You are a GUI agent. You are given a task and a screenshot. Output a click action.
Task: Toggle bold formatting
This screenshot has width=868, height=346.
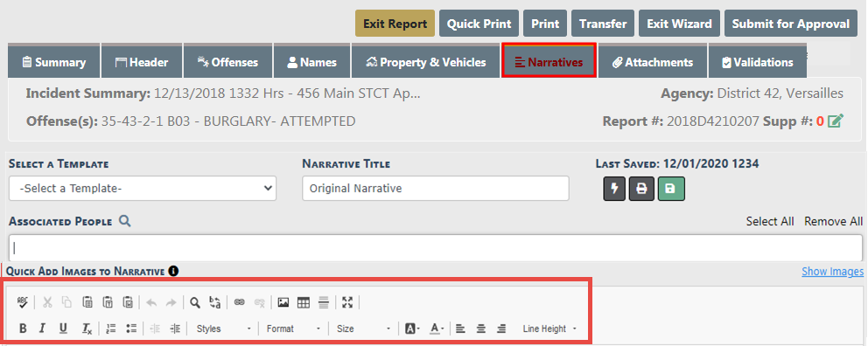pyautogui.click(x=23, y=329)
